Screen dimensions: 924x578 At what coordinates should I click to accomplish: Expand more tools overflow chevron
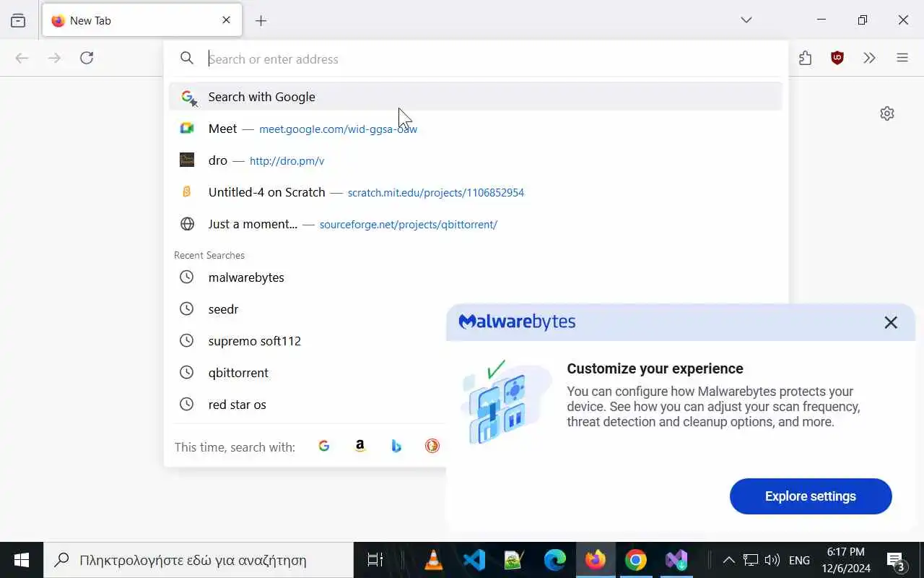[x=870, y=59]
